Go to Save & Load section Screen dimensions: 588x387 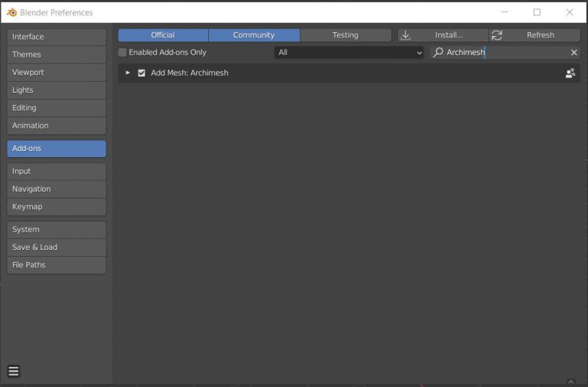coord(57,247)
